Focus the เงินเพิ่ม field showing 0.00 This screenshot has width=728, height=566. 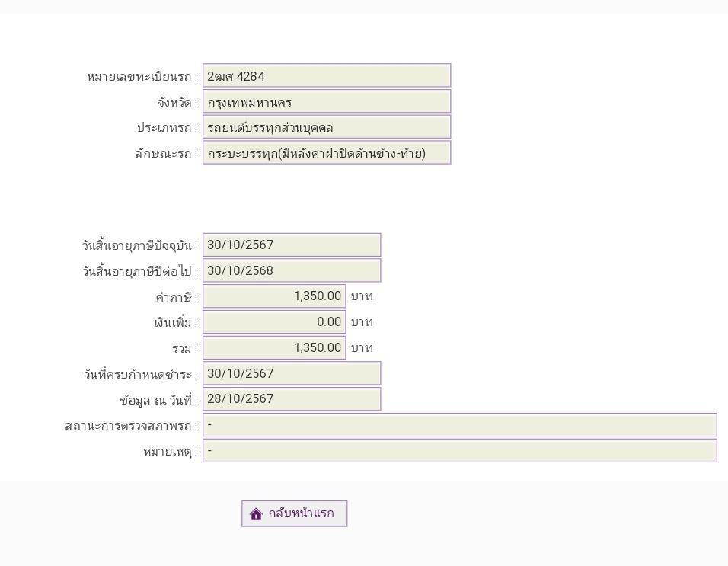coord(274,322)
